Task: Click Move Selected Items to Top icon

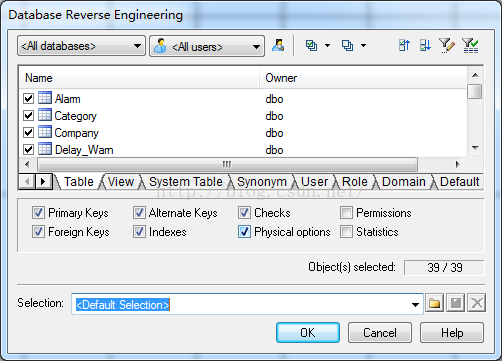Action: point(404,45)
